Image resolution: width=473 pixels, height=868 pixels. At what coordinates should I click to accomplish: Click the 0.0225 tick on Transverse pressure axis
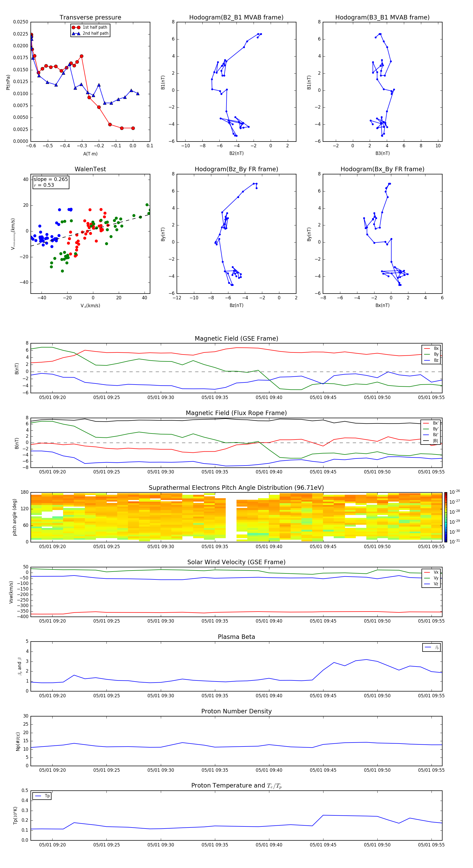20,34
